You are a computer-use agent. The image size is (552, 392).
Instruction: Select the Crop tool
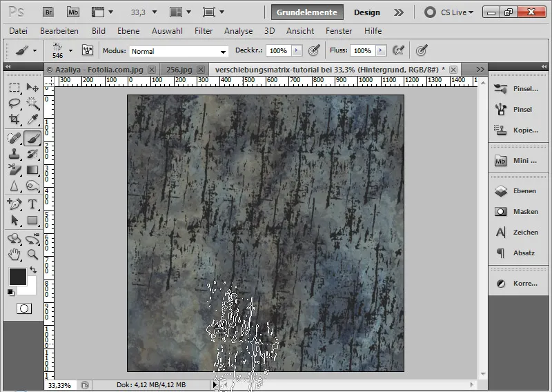pyautogui.click(x=14, y=119)
